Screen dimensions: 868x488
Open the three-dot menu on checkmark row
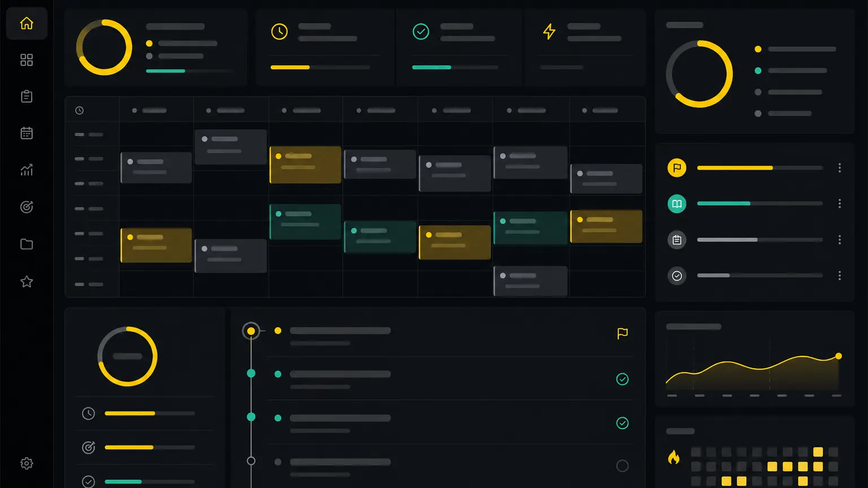coord(840,276)
